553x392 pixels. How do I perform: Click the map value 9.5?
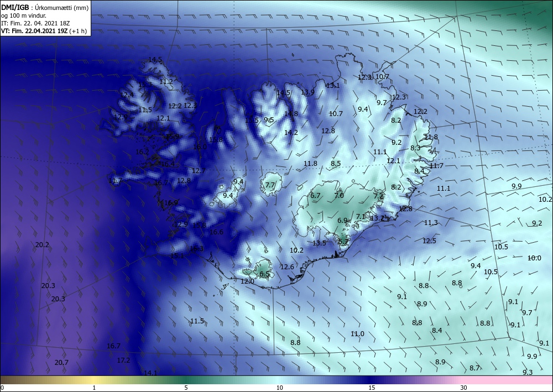269,120
